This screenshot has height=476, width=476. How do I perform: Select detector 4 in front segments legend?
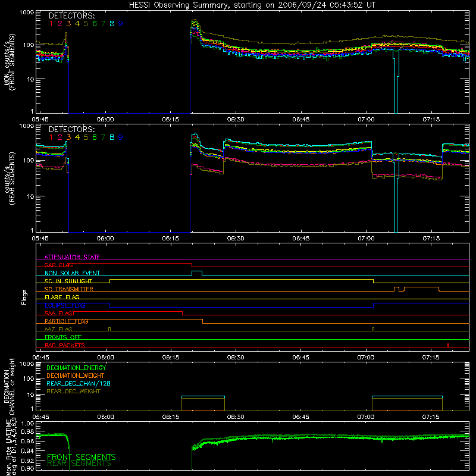tap(77, 24)
